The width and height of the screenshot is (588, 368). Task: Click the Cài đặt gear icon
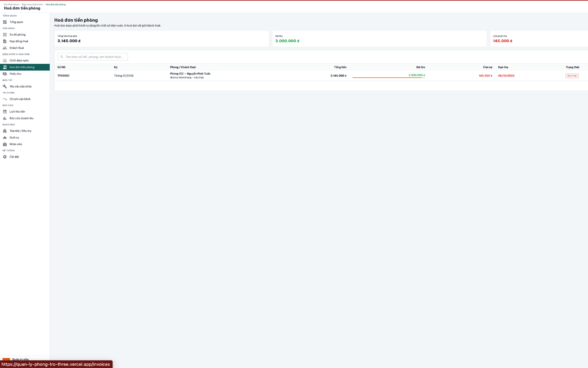pyautogui.click(x=5, y=157)
